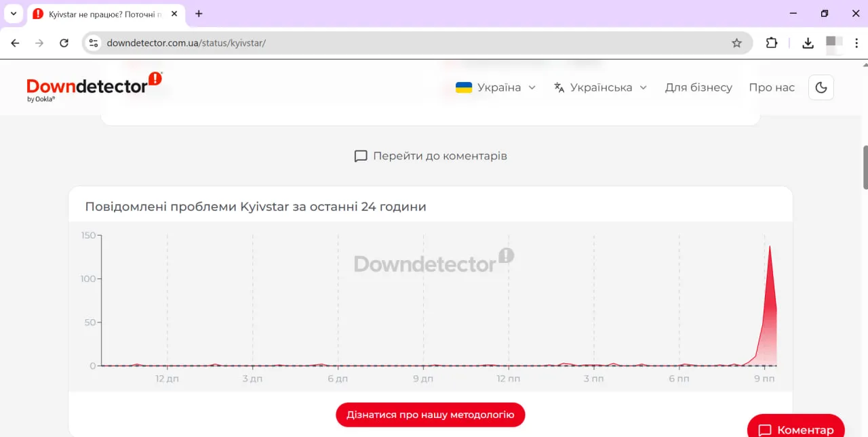868x437 pixels.
Task: Click the 6 дп axis label
Action: tap(338, 379)
